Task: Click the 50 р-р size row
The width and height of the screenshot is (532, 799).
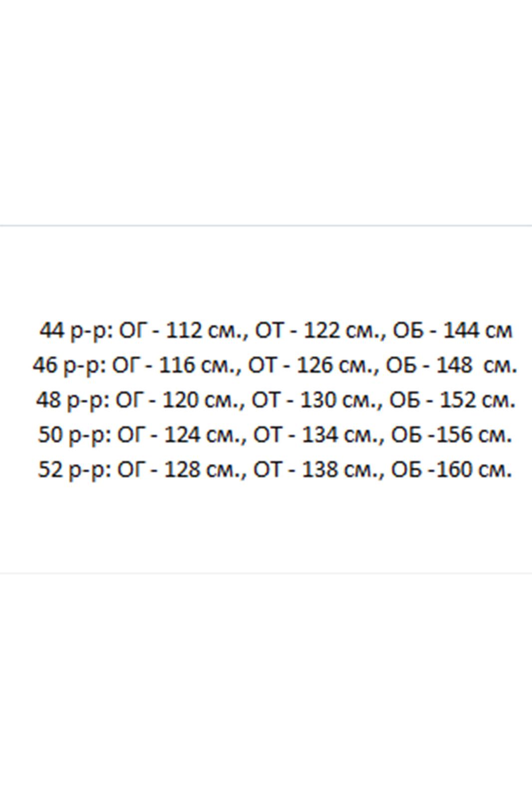Action: 275,435
